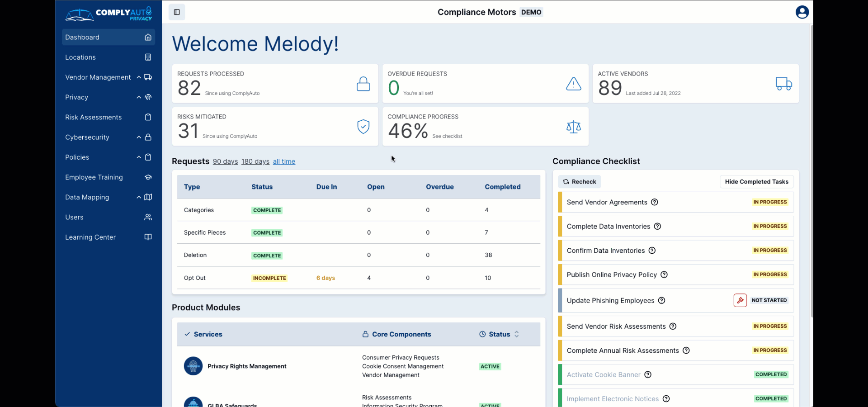Open the user profile avatar
The height and width of the screenshot is (407, 868).
point(802,12)
